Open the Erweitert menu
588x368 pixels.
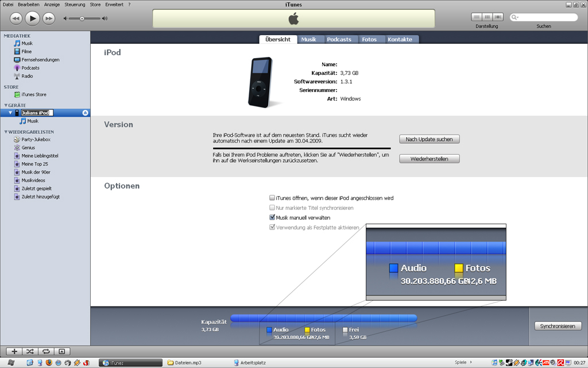click(114, 5)
